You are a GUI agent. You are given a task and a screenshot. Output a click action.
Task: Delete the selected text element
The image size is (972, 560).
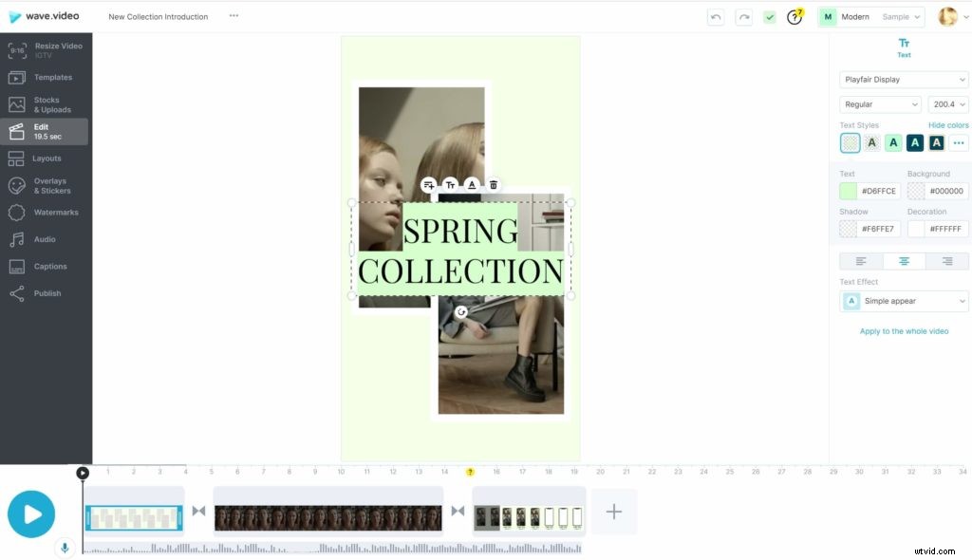[x=494, y=185]
